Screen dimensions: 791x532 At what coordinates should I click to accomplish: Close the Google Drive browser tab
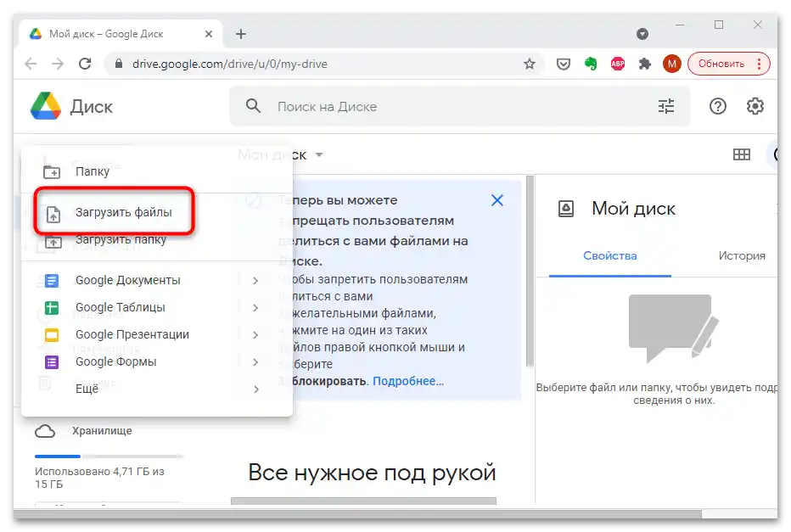pos(208,34)
